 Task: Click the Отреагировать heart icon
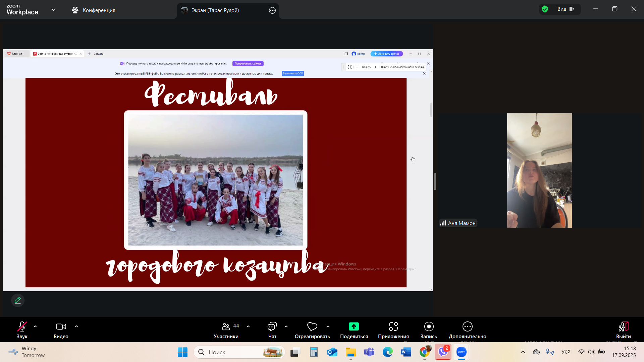coord(312,327)
